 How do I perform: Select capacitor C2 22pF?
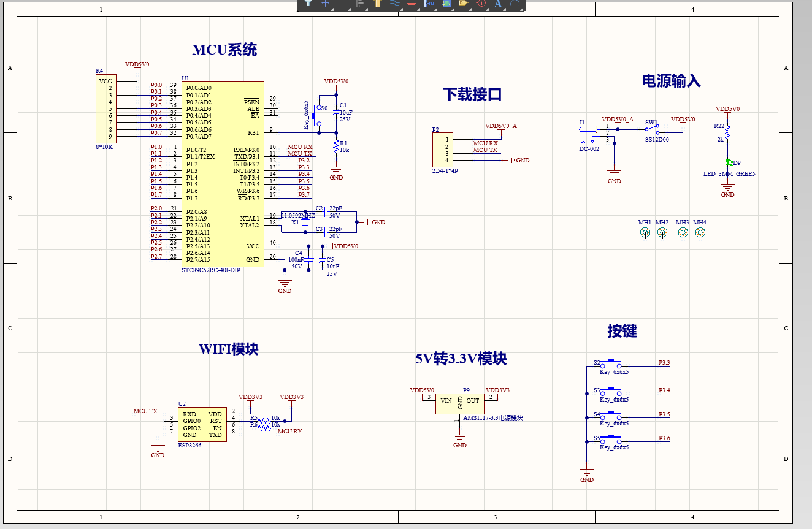(326, 212)
